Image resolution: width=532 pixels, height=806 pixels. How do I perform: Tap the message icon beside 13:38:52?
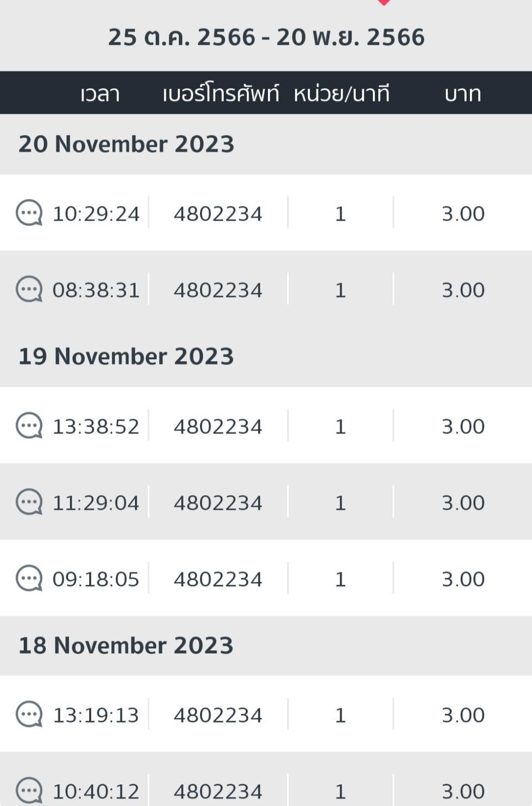pos(29,426)
